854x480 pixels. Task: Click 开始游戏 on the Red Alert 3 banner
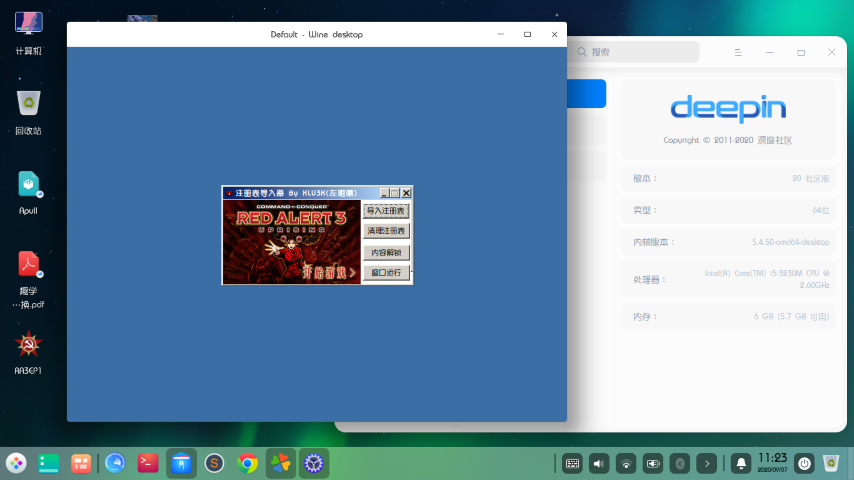coord(328,273)
